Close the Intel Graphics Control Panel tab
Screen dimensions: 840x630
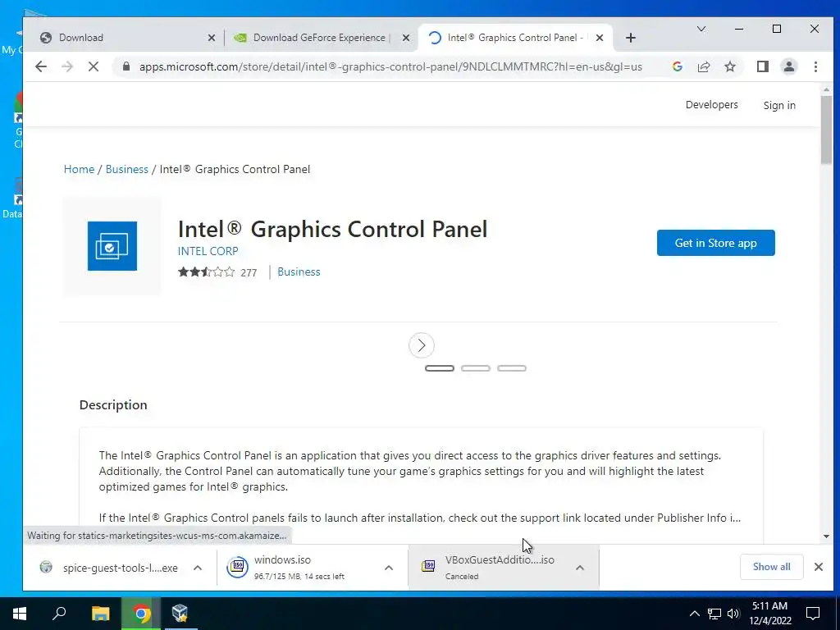click(600, 38)
